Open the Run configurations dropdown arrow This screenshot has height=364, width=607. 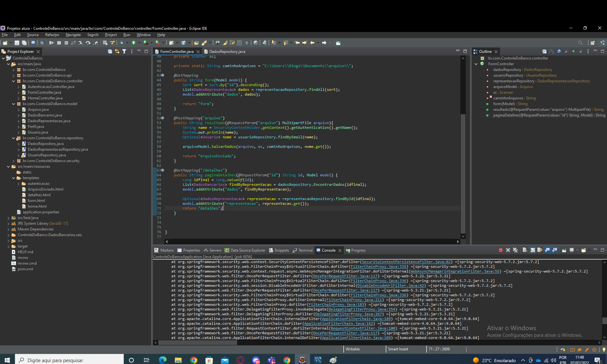(x=139, y=43)
